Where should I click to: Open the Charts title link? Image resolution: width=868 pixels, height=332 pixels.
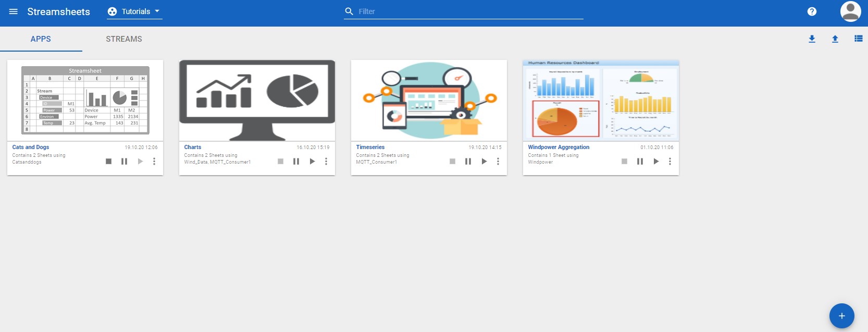pyautogui.click(x=193, y=147)
